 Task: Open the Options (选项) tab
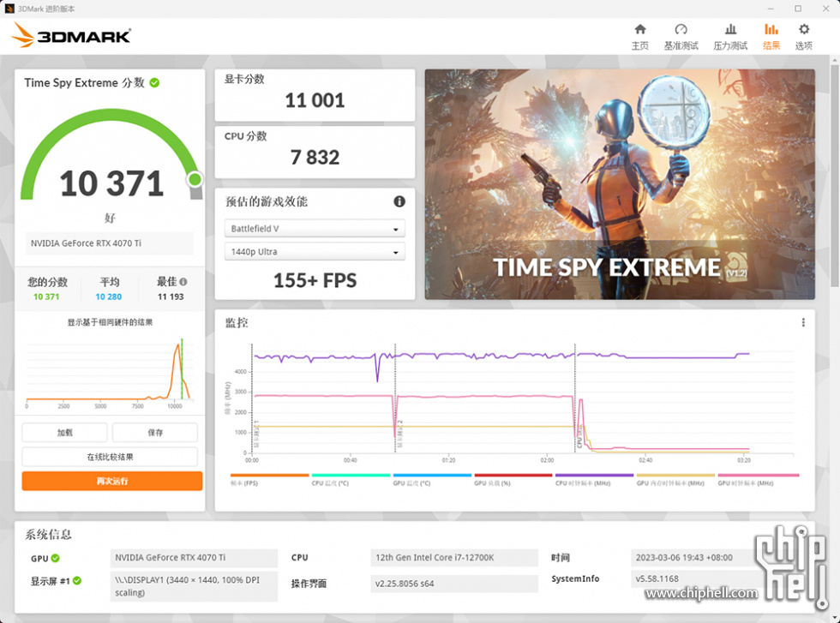coord(804,37)
